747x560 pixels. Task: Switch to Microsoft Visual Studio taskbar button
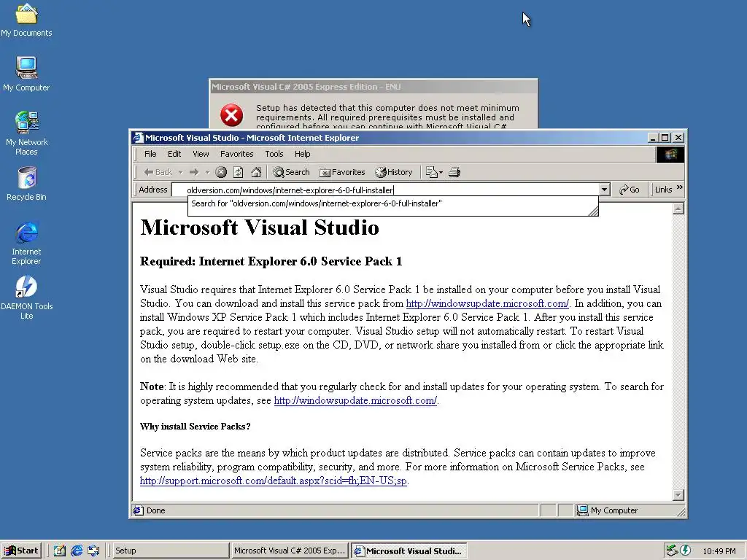click(409, 551)
